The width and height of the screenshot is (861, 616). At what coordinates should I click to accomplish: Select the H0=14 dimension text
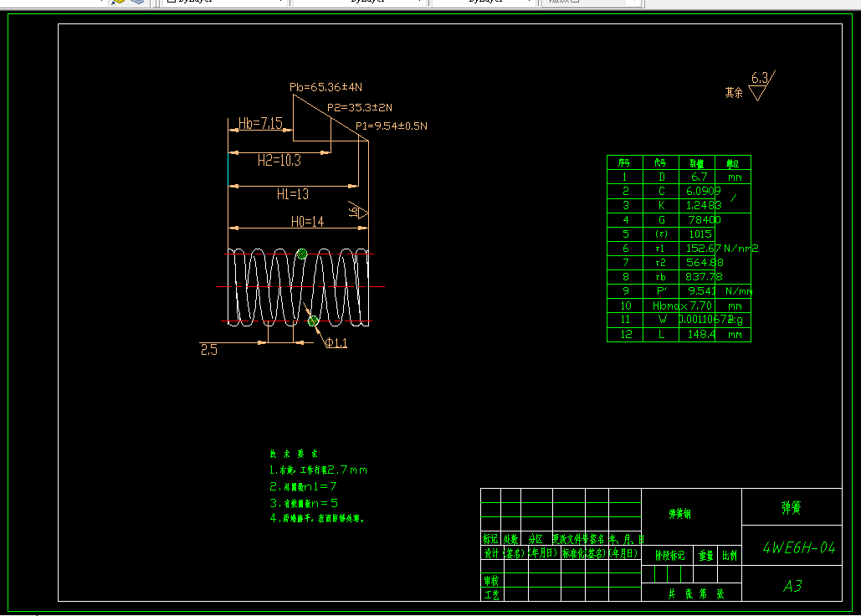(307, 222)
